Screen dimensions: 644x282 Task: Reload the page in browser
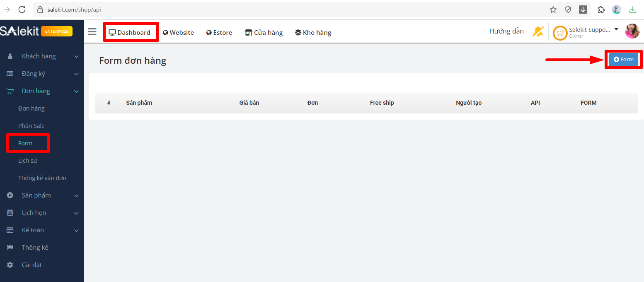click(22, 9)
